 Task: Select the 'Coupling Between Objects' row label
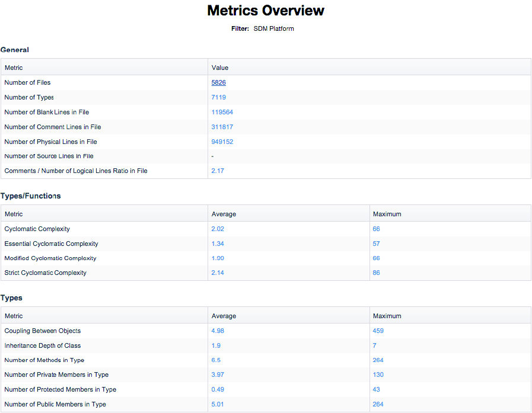click(x=43, y=331)
